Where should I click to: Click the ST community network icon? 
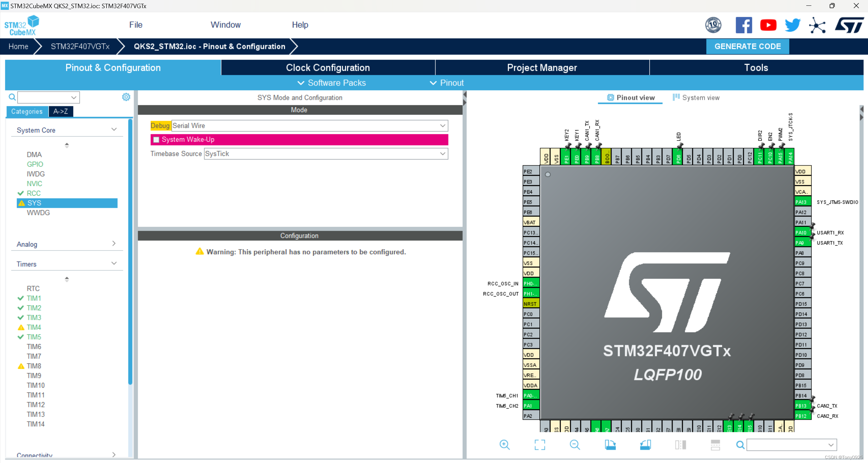coord(817,25)
